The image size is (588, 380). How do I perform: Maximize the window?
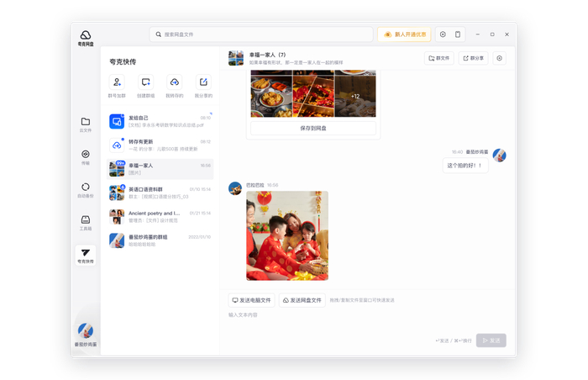[x=492, y=34]
